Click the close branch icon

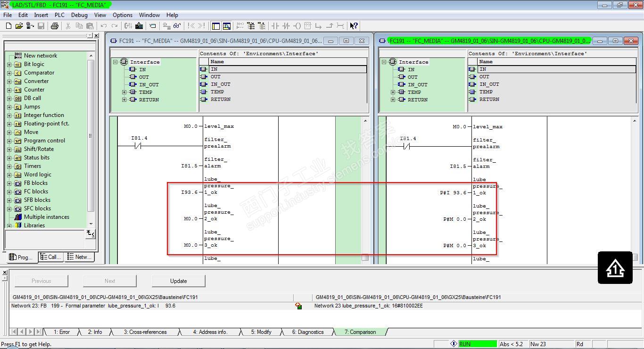tap(330, 26)
